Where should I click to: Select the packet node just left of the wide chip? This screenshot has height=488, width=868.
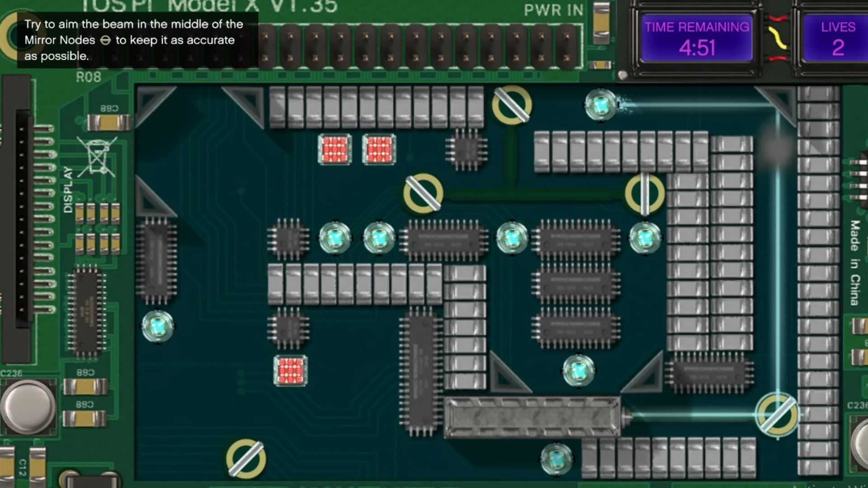tap(379, 237)
